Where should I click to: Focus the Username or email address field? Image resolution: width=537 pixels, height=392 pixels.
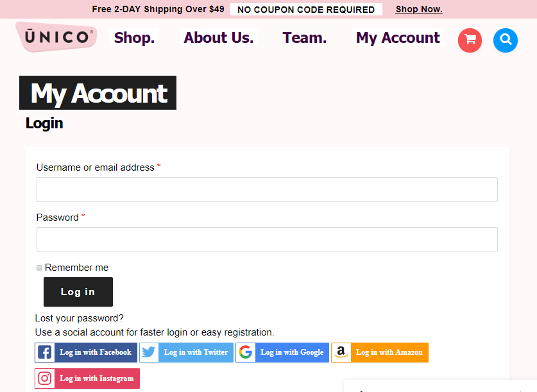267,190
